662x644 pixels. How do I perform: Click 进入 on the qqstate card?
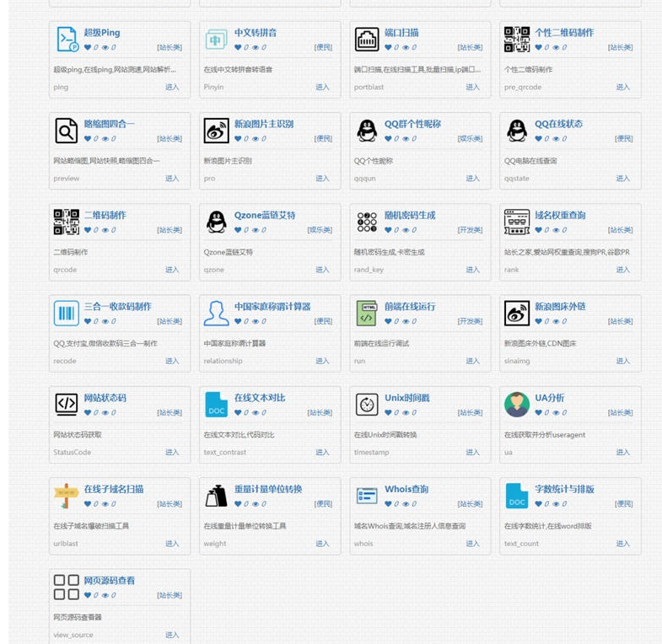pos(622,179)
